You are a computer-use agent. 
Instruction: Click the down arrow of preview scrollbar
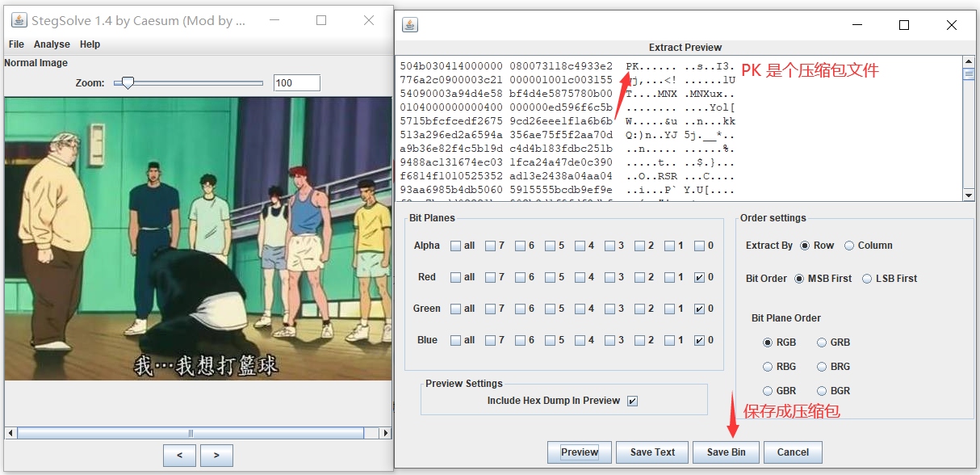tap(968, 195)
